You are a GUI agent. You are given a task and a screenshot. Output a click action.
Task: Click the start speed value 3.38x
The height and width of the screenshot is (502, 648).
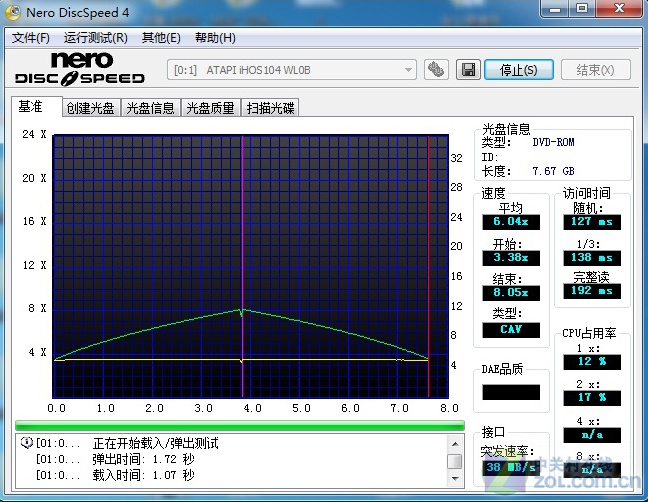tap(511, 258)
